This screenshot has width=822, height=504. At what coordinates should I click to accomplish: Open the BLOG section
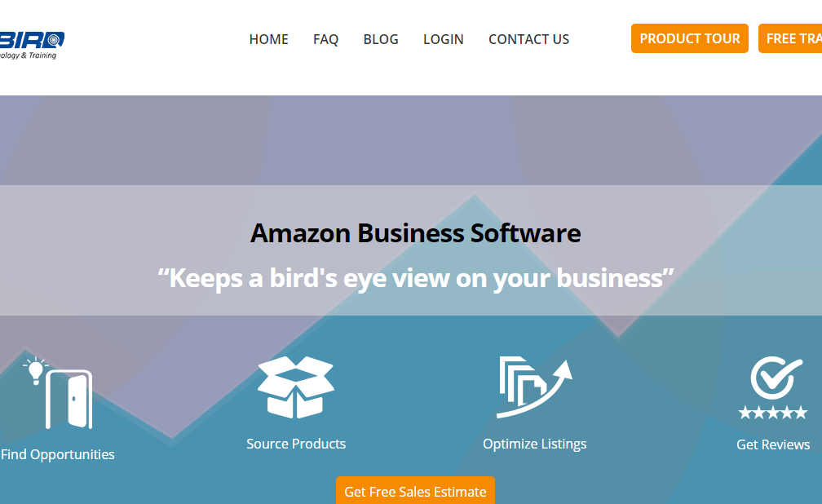(x=381, y=39)
